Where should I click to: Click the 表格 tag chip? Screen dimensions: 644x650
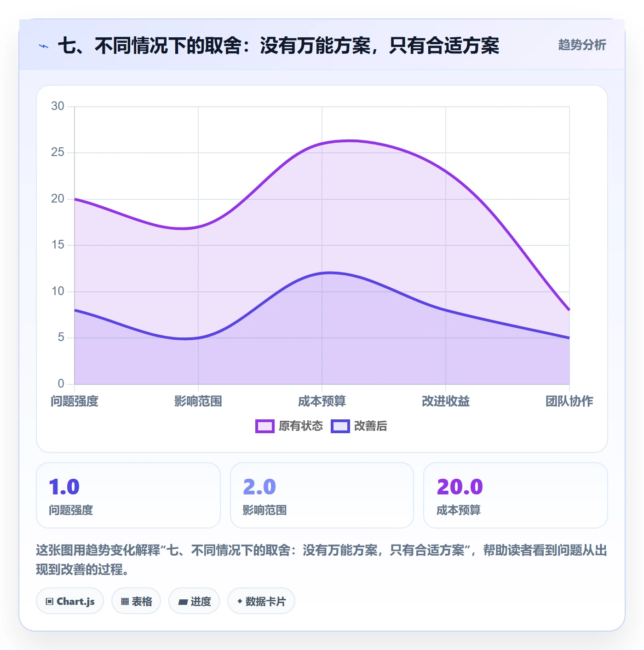click(136, 601)
